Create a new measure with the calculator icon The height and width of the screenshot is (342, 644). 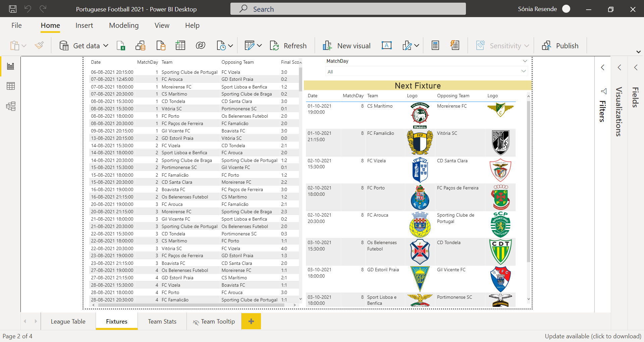pos(435,45)
